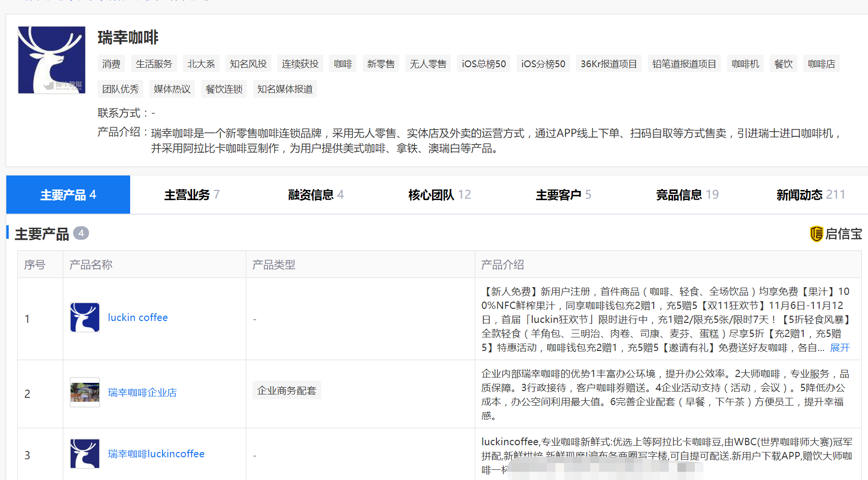The width and height of the screenshot is (868, 480).
Task: Open the 新闻动态 tab
Action: coord(811,195)
